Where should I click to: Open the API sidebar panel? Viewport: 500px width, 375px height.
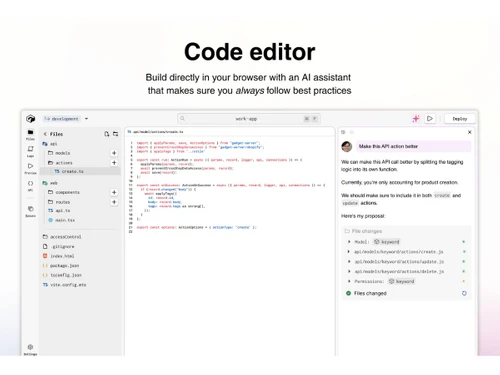30,186
